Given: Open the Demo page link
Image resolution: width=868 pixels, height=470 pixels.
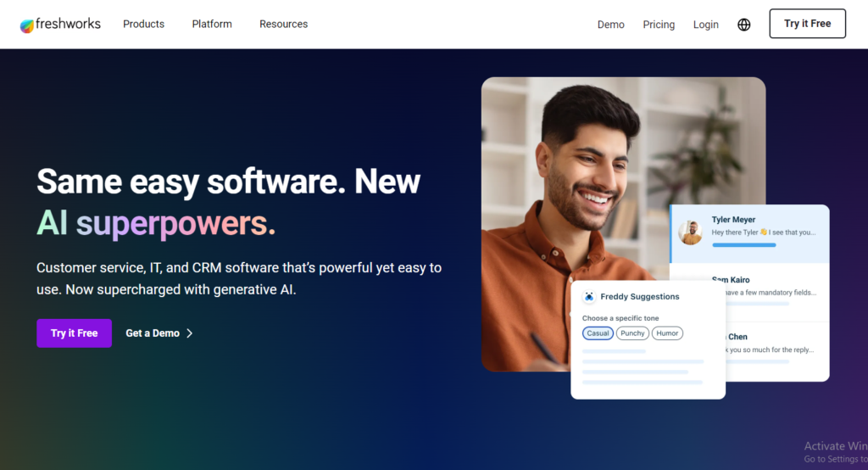Looking at the screenshot, I should pyautogui.click(x=610, y=25).
